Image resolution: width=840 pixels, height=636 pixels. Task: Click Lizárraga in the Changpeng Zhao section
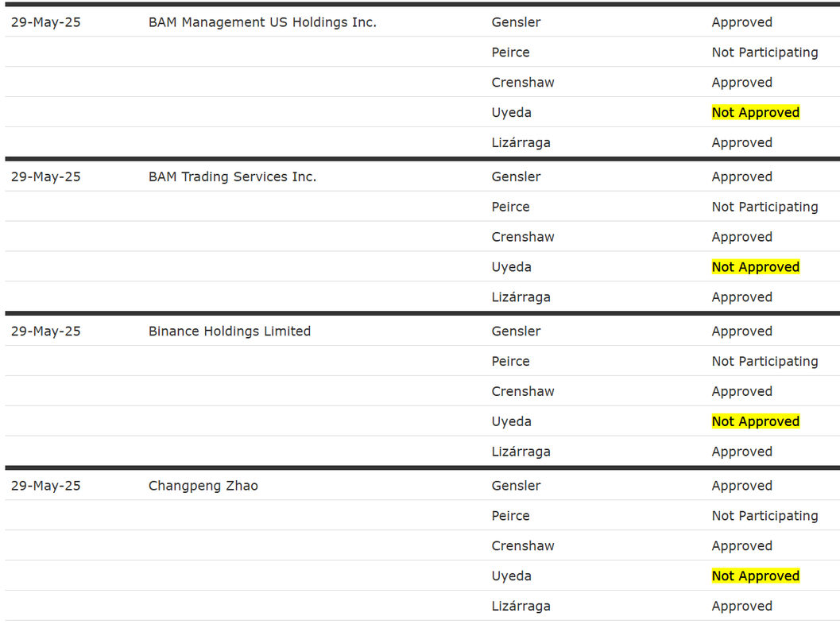tap(521, 606)
